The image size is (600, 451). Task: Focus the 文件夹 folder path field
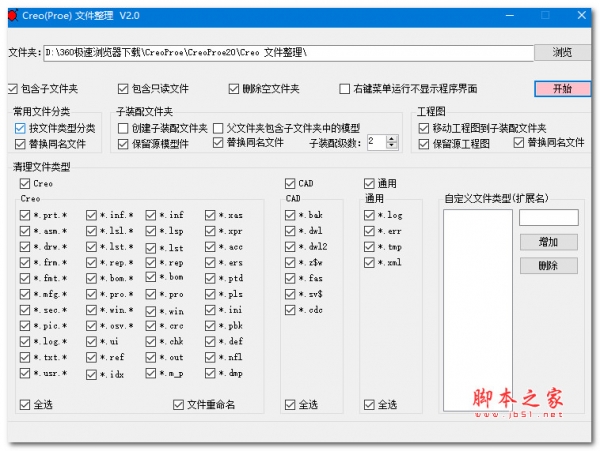pos(289,52)
